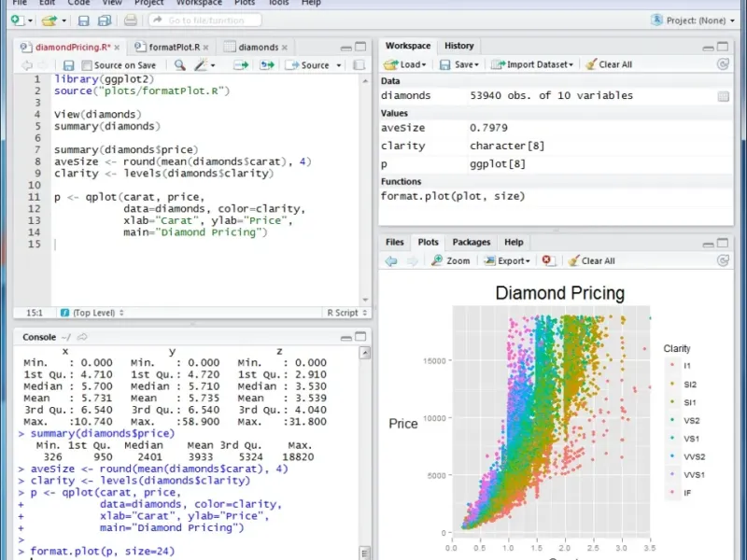The height and width of the screenshot is (560, 747).
Task: Click Clear All in the Plots pane
Action: (x=592, y=261)
